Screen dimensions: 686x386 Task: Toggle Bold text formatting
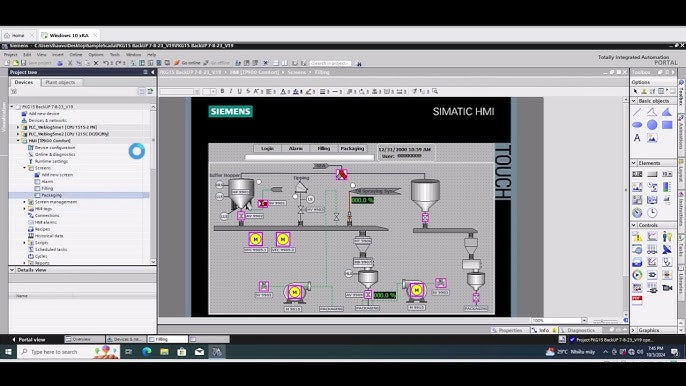[222, 91]
